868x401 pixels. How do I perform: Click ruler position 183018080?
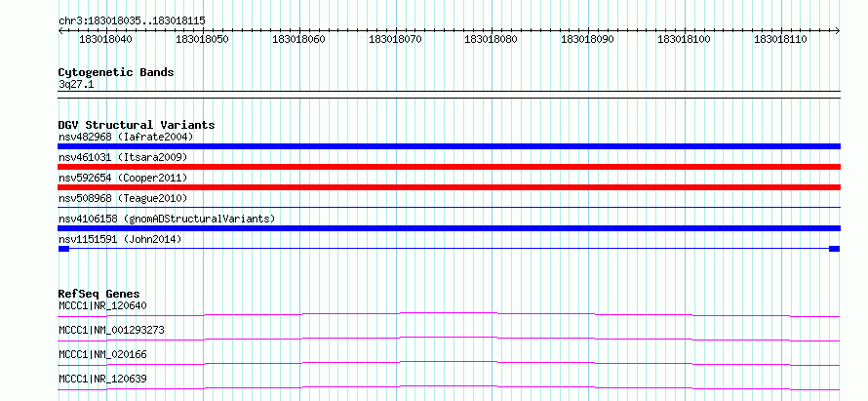tap(492, 39)
